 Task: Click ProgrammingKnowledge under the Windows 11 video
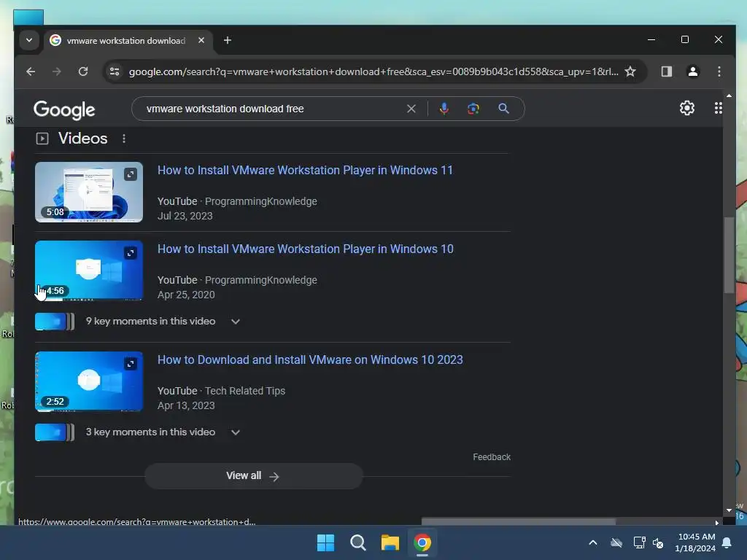pos(260,201)
